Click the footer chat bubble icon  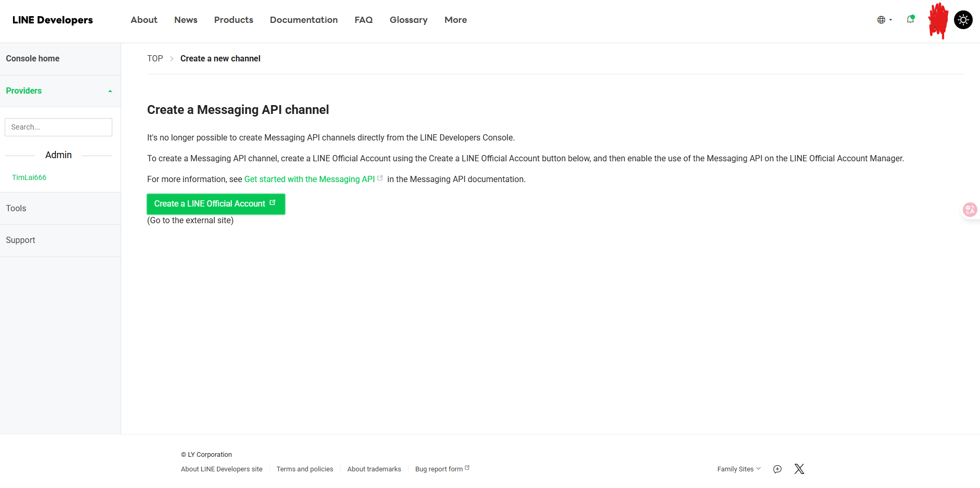[x=777, y=469]
